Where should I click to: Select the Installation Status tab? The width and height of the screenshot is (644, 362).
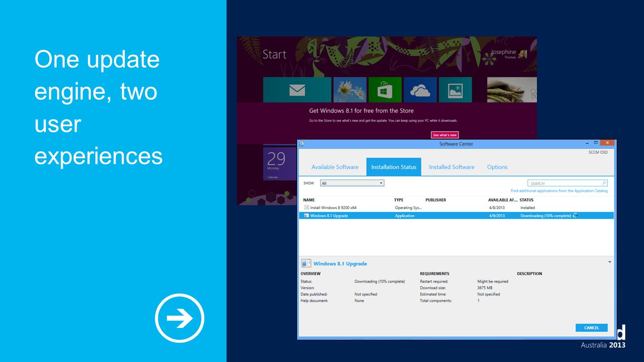point(394,167)
